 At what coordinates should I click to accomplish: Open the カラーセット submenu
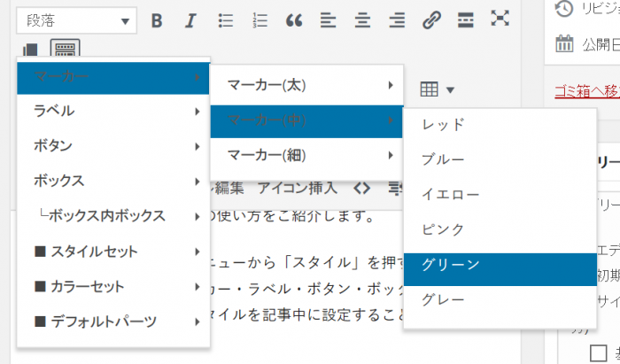(113, 286)
